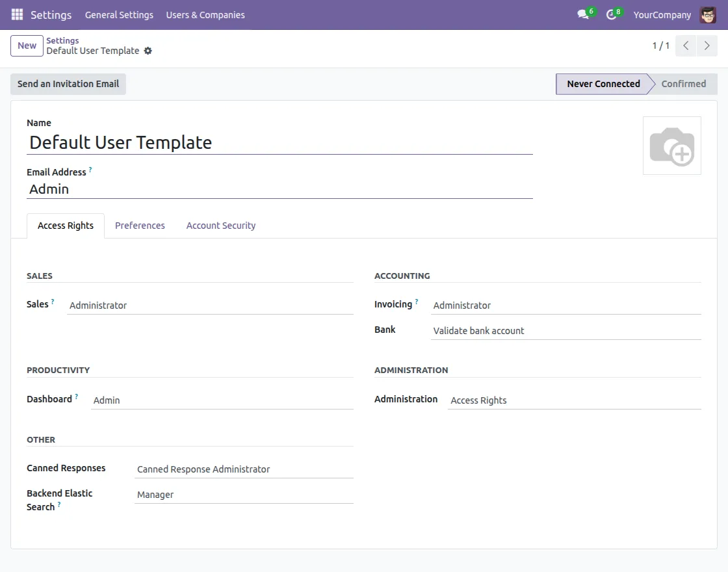The width and height of the screenshot is (728, 572).
Task: Go to next record with right arrow
Action: tap(707, 45)
